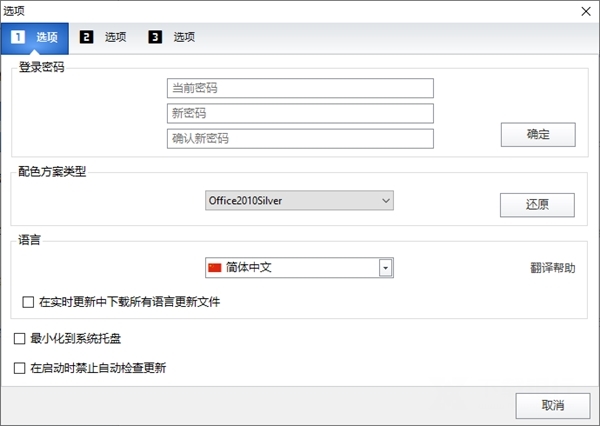Expand the 简体中文 language dropdown arrow
This screenshot has height=426, width=600.
(386, 268)
